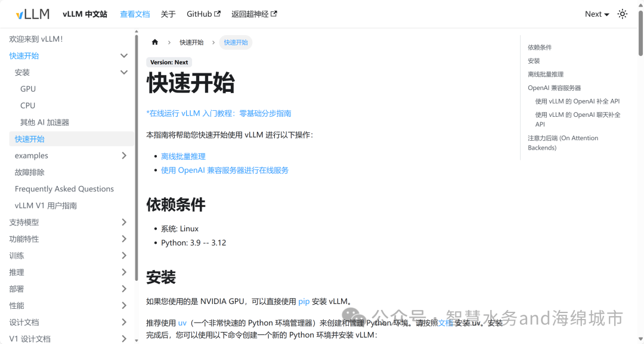Expand the 部署 sidebar chevron
The height and width of the screenshot is (344, 644).
click(123, 289)
